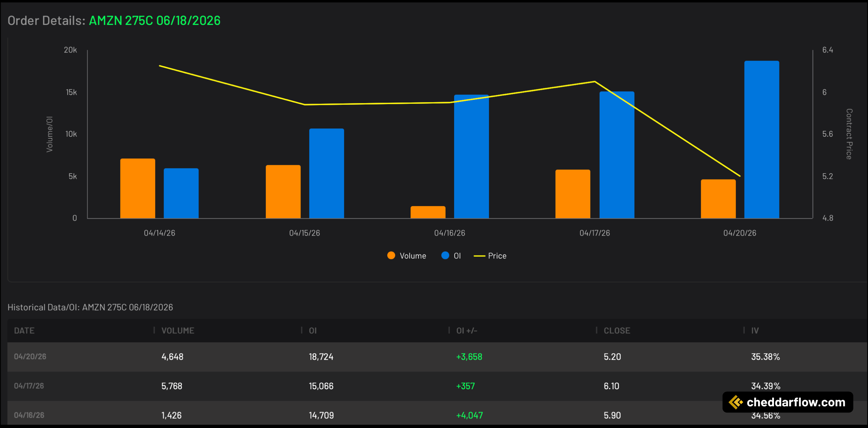The height and width of the screenshot is (428, 868).
Task: Click the Contract Price right axis title
Action: coord(849,134)
